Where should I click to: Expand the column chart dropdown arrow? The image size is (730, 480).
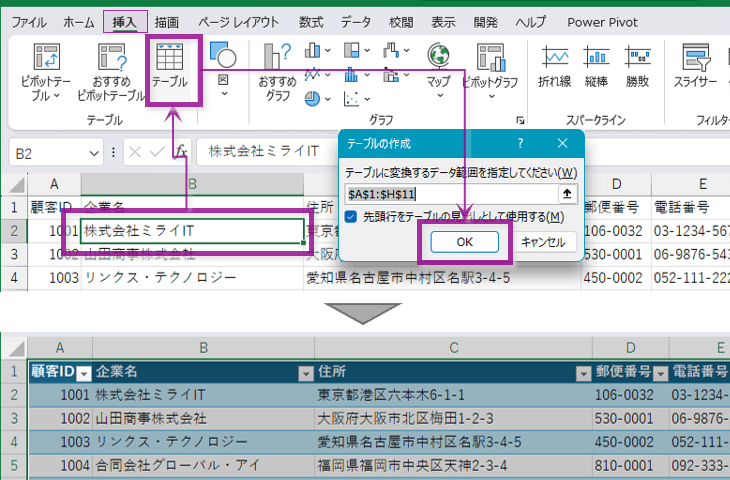point(328,50)
